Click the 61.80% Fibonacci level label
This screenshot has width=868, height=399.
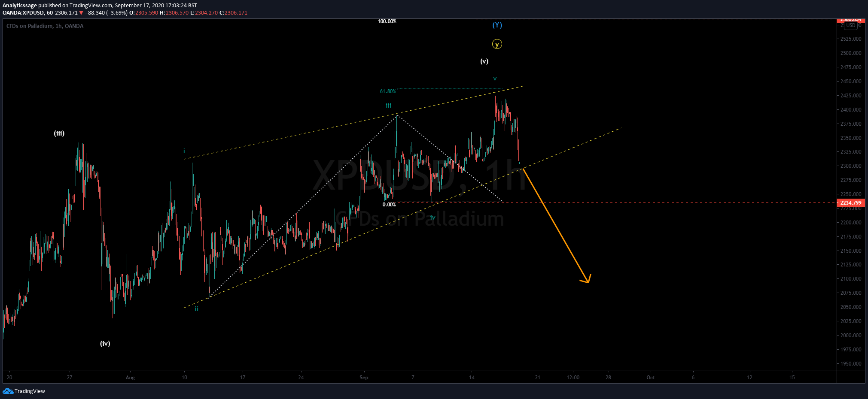388,91
